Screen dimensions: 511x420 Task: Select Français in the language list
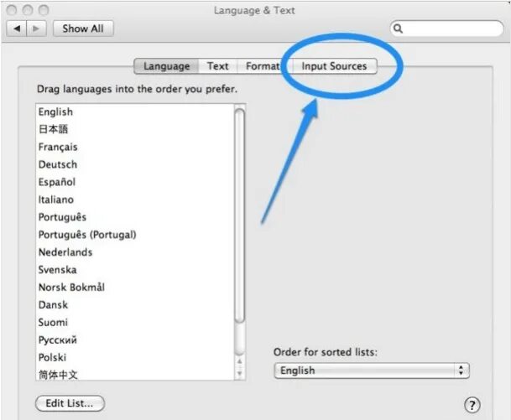[x=135, y=147]
